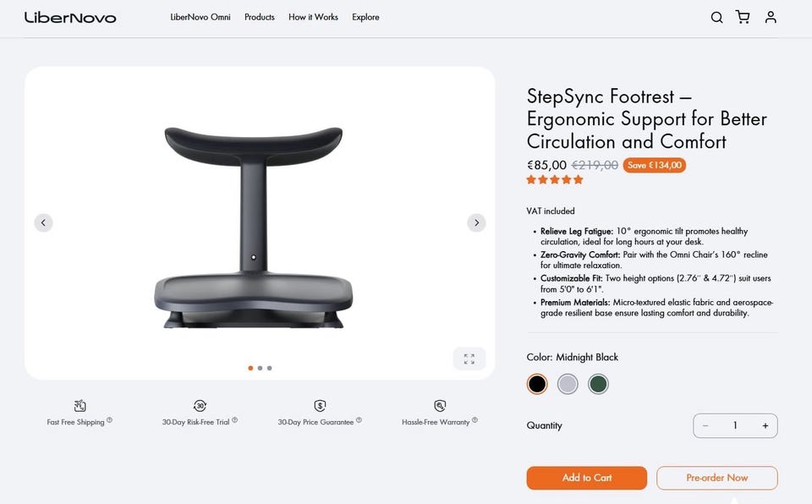Increase the quantity with the plus button

point(765,425)
